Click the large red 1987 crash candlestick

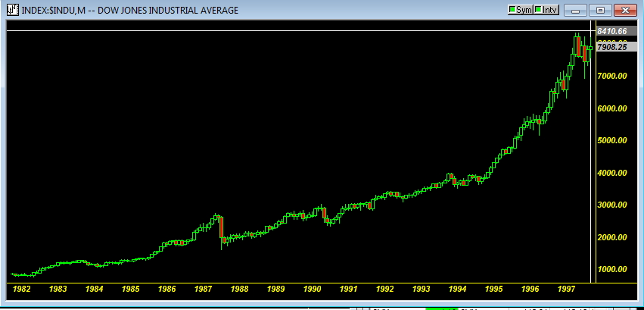[221, 227]
